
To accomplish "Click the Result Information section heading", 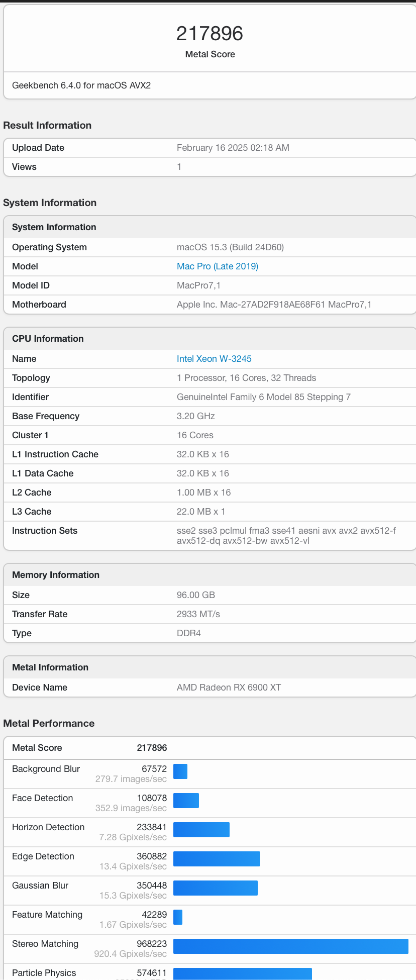I will pos(47,126).
